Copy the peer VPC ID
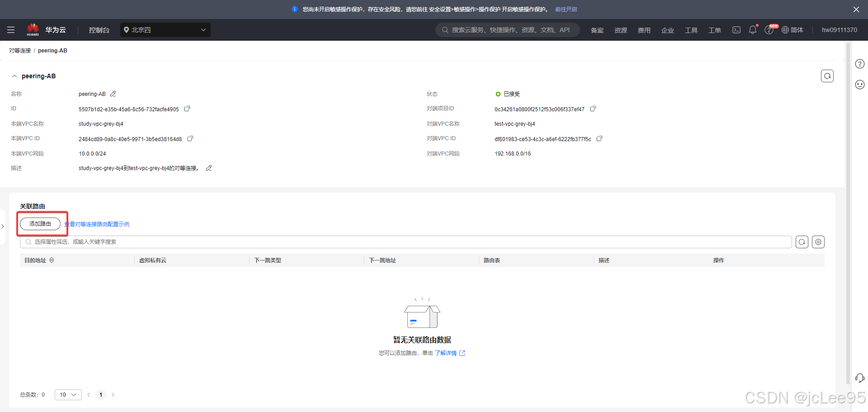Viewport: 868px width, 412px height. [x=599, y=138]
